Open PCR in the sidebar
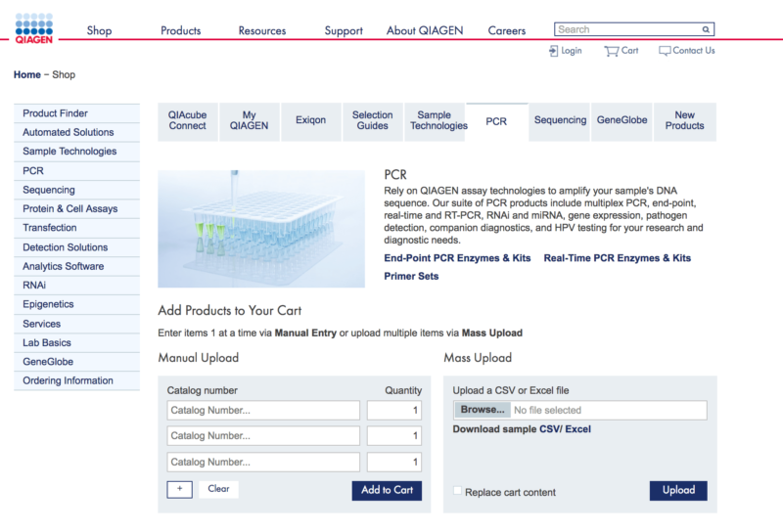This screenshot has height=532, width=783. (77, 171)
